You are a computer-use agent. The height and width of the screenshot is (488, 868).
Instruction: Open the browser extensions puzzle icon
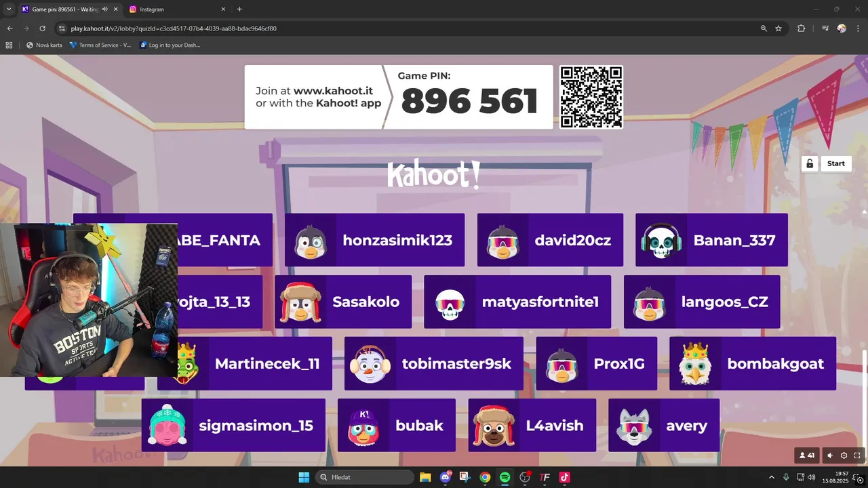(x=802, y=28)
